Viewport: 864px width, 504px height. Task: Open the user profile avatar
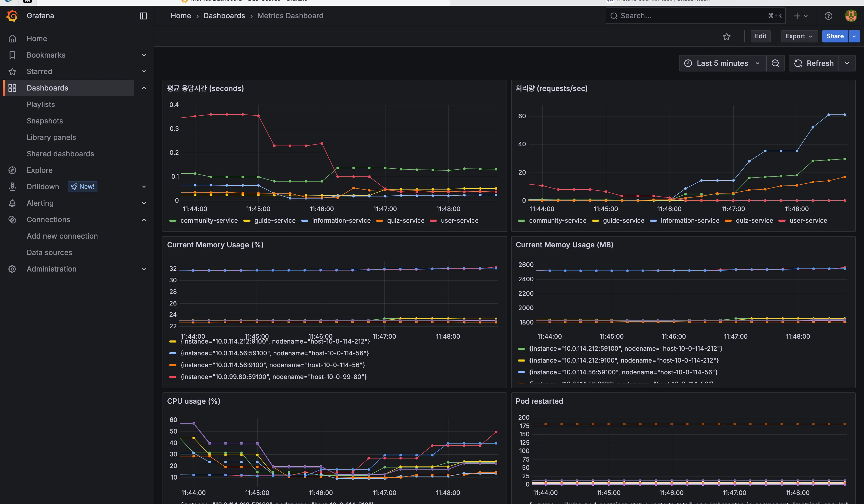click(851, 16)
